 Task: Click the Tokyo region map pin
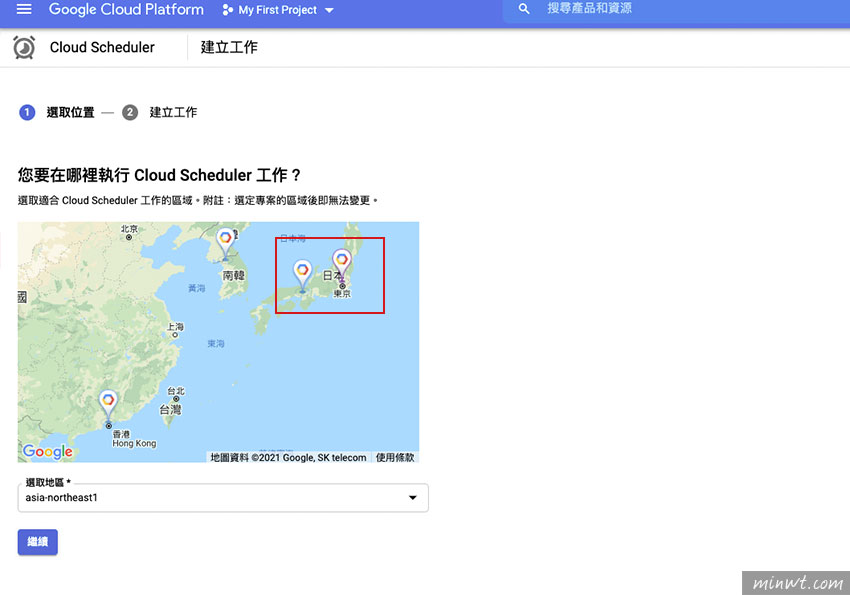coord(342,266)
